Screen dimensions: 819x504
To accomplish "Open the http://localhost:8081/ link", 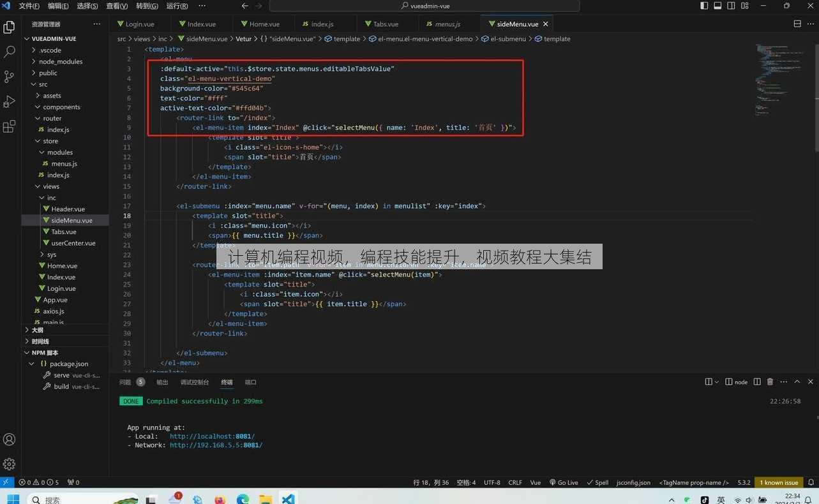I will 212,436.
